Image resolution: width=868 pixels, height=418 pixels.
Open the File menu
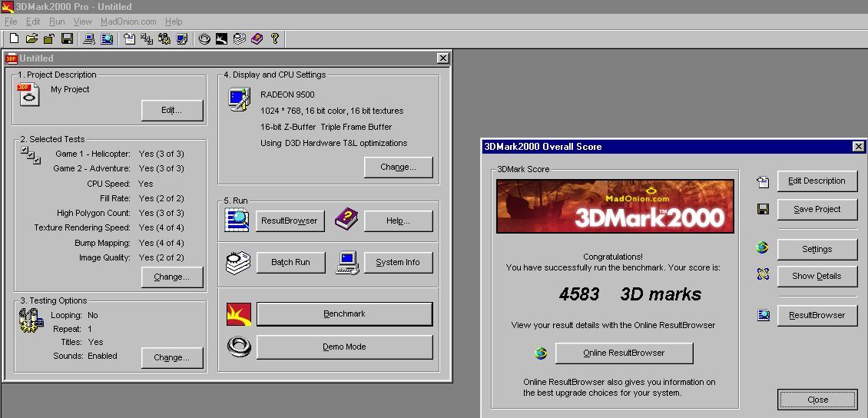(x=11, y=22)
